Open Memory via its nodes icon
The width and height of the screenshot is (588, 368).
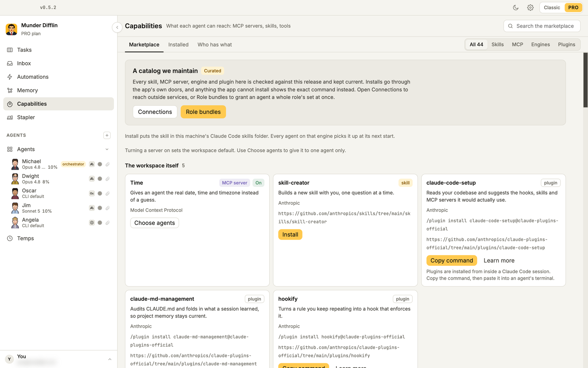[x=10, y=91]
